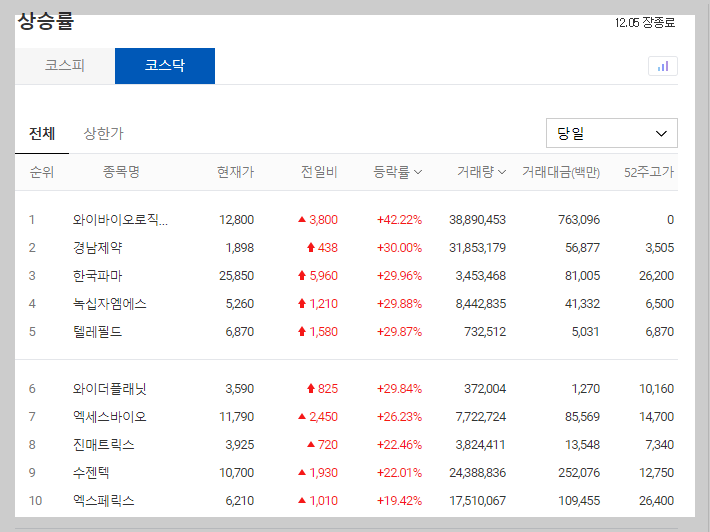The height and width of the screenshot is (532, 710).
Task: Click the 11,790 current price cell
Action: pos(236,417)
